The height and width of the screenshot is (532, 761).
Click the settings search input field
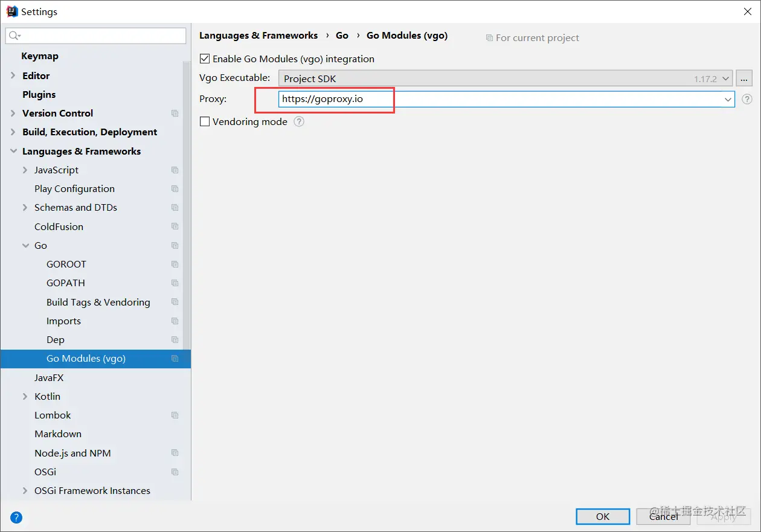95,36
